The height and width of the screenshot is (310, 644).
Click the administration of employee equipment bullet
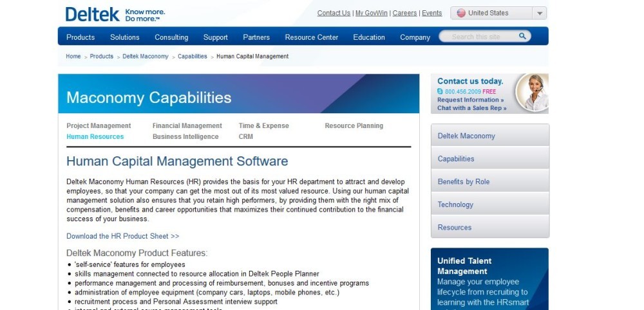207,293
